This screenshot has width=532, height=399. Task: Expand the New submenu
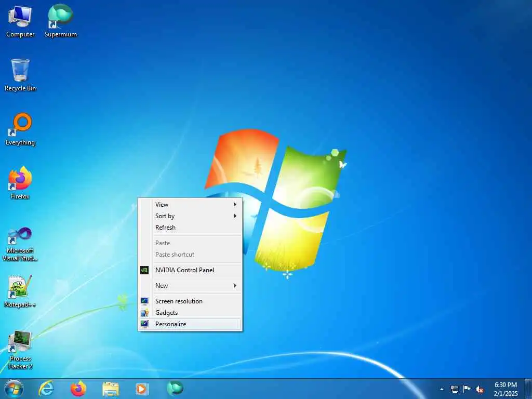190,286
